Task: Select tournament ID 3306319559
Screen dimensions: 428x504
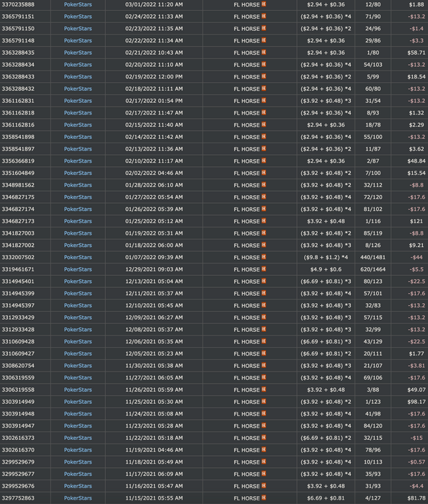Action: pos(18,378)
